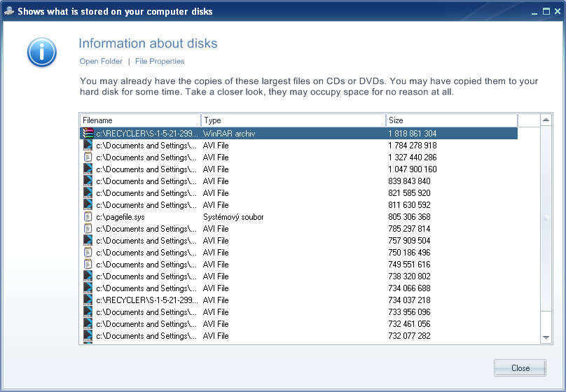This screenshot has width=566, height=392.
Task: Select the WinRAR archiv type cell
Action: (x=229, y=134)
